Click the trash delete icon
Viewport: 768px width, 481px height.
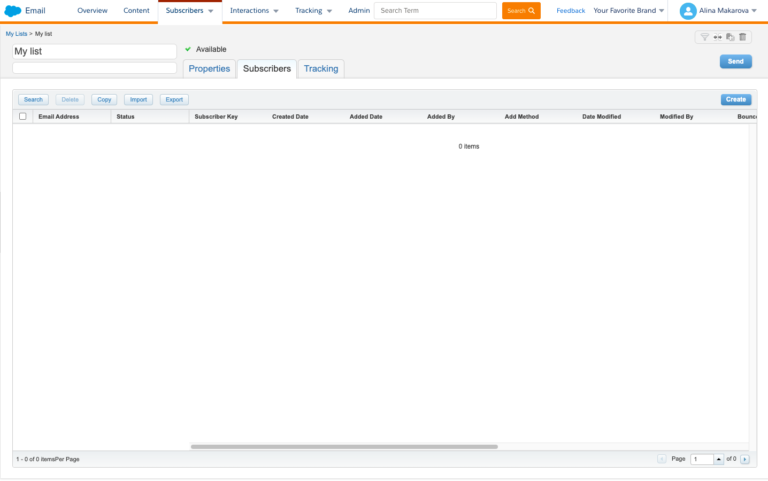(x=742, y=37)
